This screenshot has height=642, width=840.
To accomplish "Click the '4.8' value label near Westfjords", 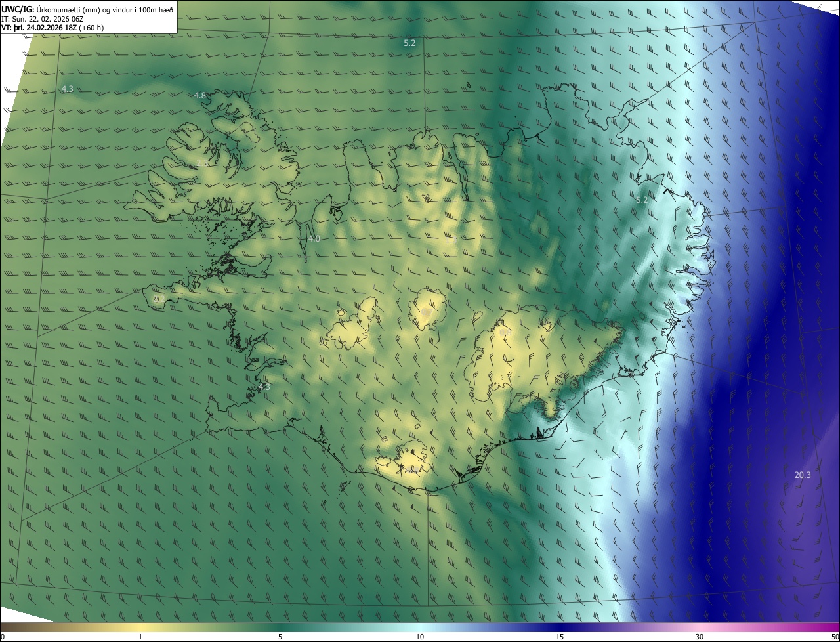I will [x=200, y=95].
